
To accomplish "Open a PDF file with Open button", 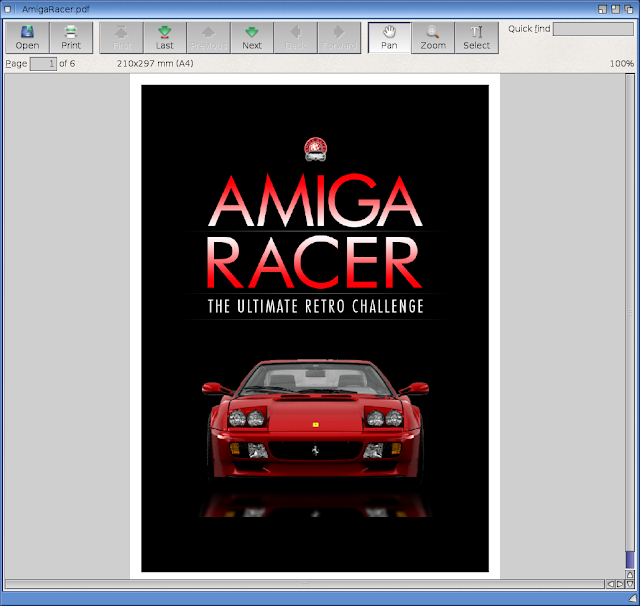I will tap(27, 38).
